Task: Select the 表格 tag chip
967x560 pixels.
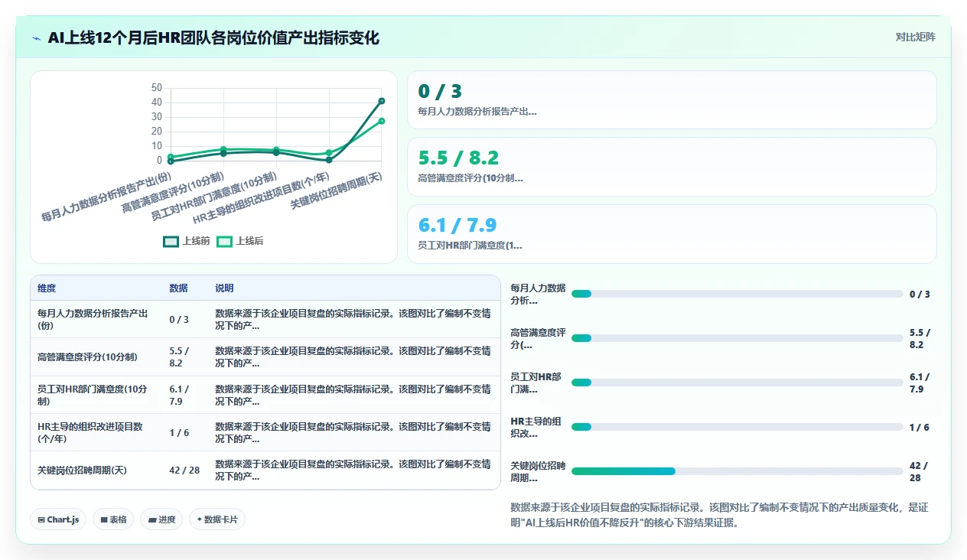Action: click(113, 519)
